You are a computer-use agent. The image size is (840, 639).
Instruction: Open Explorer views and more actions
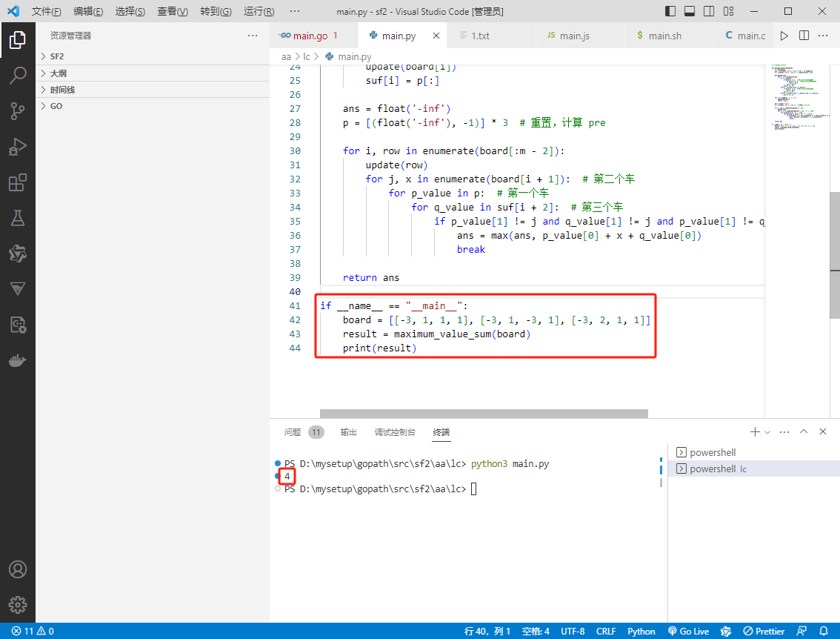coord(253,36)
